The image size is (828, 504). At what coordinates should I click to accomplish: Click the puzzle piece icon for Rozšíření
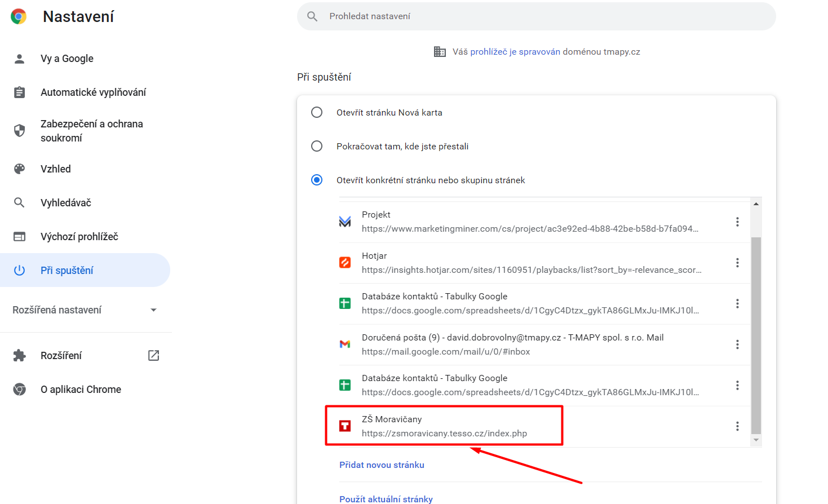tap(19, 356)
